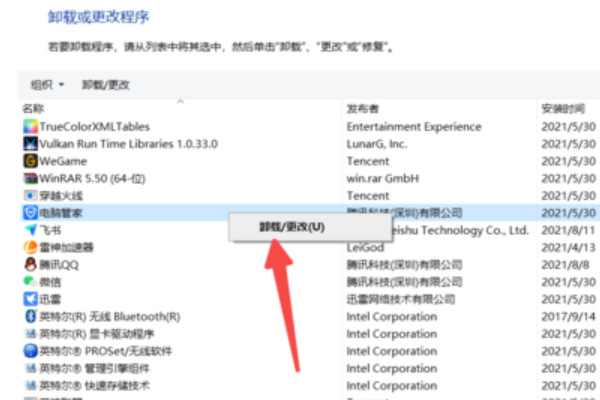Select 英特尔(R) 无线 Bluetooth(R) entry

point(109,317)
